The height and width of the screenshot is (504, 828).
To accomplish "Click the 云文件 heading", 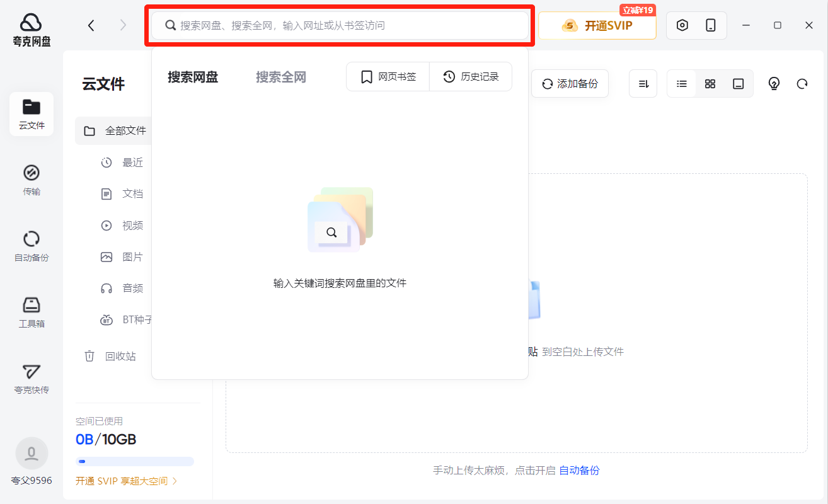I will [x=103, y=84].
